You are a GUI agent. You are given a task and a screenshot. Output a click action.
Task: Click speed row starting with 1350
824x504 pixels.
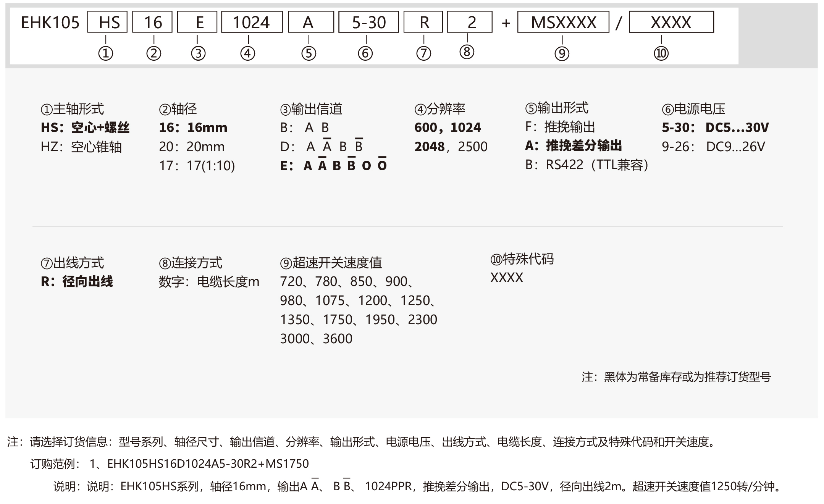pyautogui.click(x=359, y=320)
